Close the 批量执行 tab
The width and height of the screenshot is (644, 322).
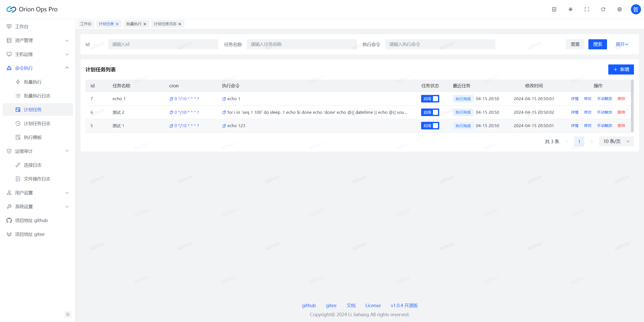(145, 24)
